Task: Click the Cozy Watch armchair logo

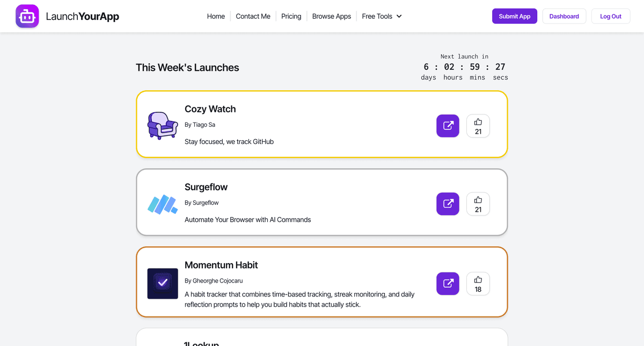Action: click(x=163, y=126)
